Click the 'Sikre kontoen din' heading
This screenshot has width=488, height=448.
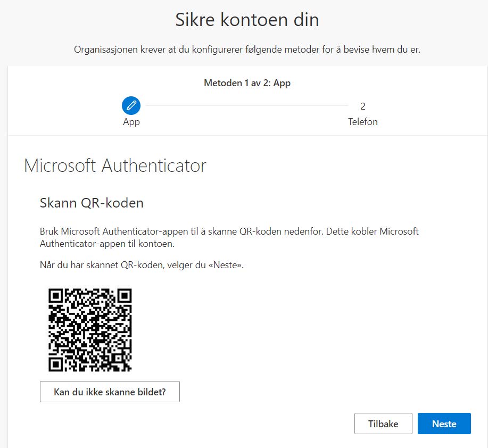[x=247, y=20]
